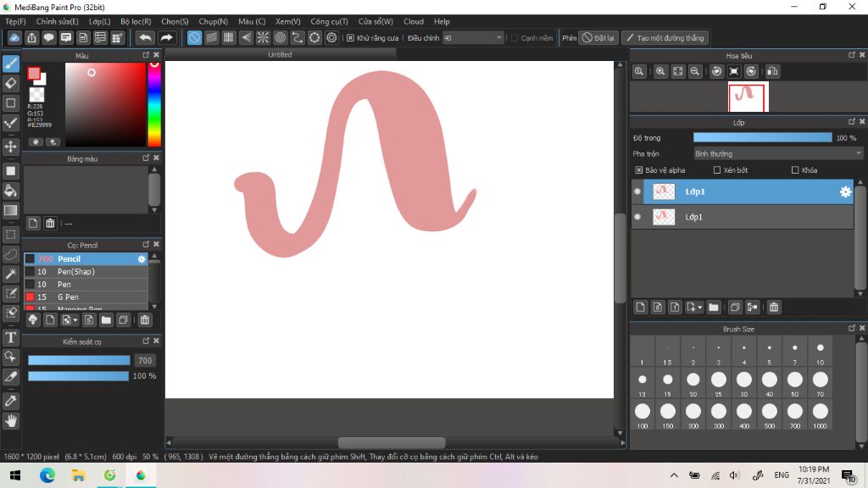868x488 pixels.
Task: Open File Explorer from taskbar
Action: click(x=78, y=475)
